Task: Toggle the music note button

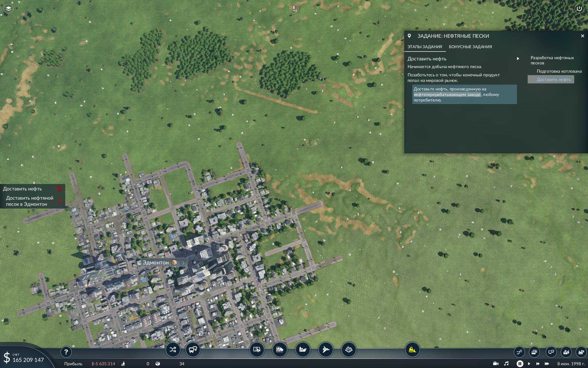Action: pyautogui.click(x=506, y=364)
